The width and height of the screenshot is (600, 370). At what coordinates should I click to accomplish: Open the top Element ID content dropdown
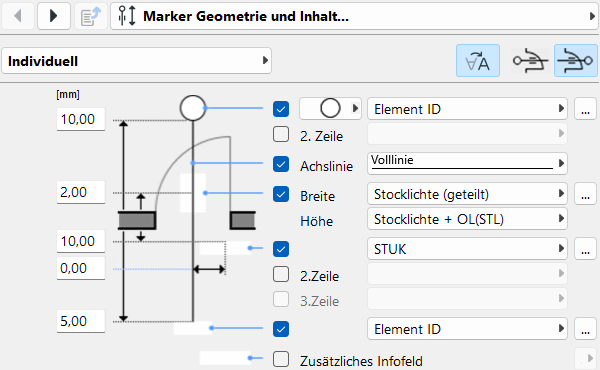[467, 109]
